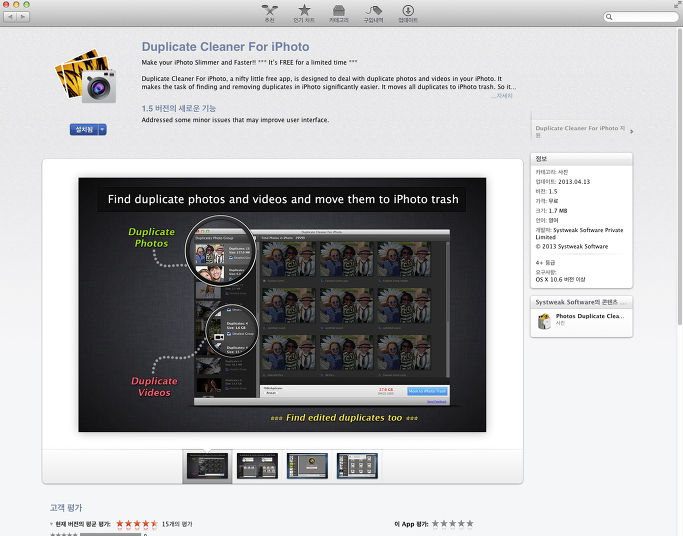Click the Duplicate Cleaner For iPhoto title
The width and height of the screenshot is (683, 536).
[x=225, y=47]
